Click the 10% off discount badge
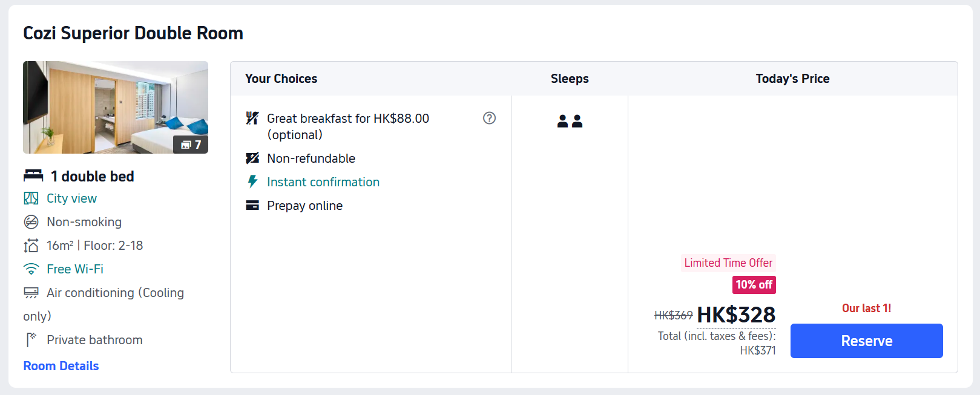 click(x=754, y=285)
